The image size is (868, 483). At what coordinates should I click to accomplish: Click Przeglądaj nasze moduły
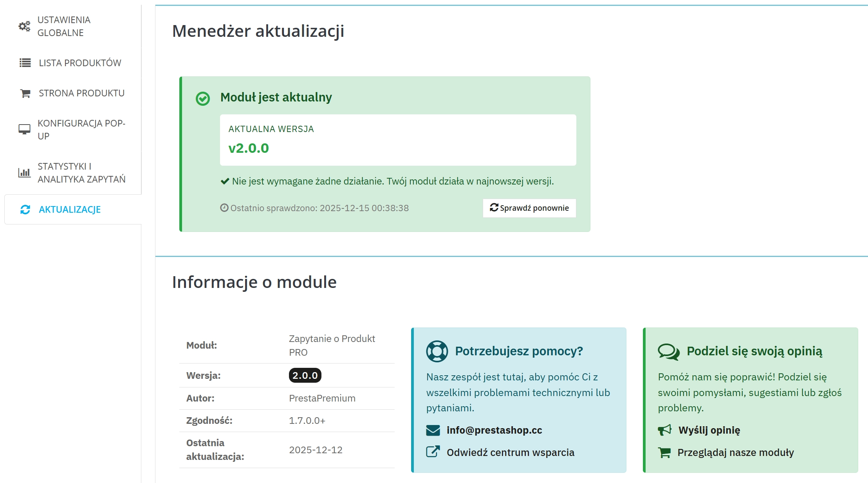point(735,452)
